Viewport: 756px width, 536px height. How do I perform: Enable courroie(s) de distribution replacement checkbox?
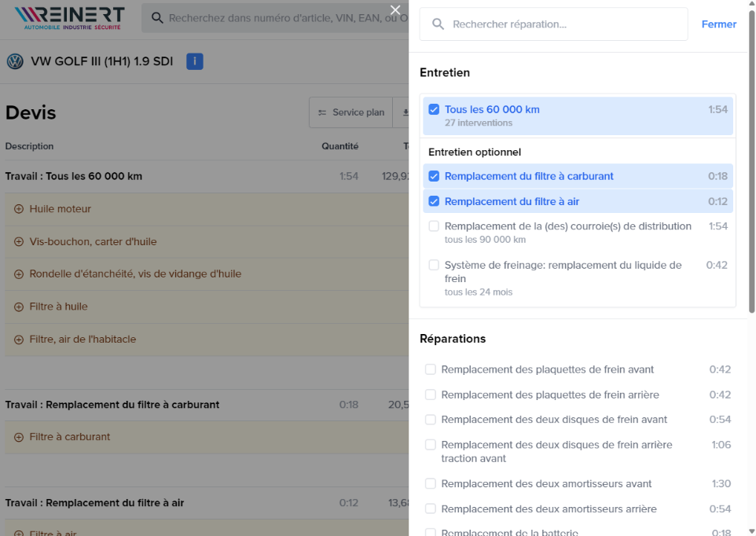[x=434, y=226]
